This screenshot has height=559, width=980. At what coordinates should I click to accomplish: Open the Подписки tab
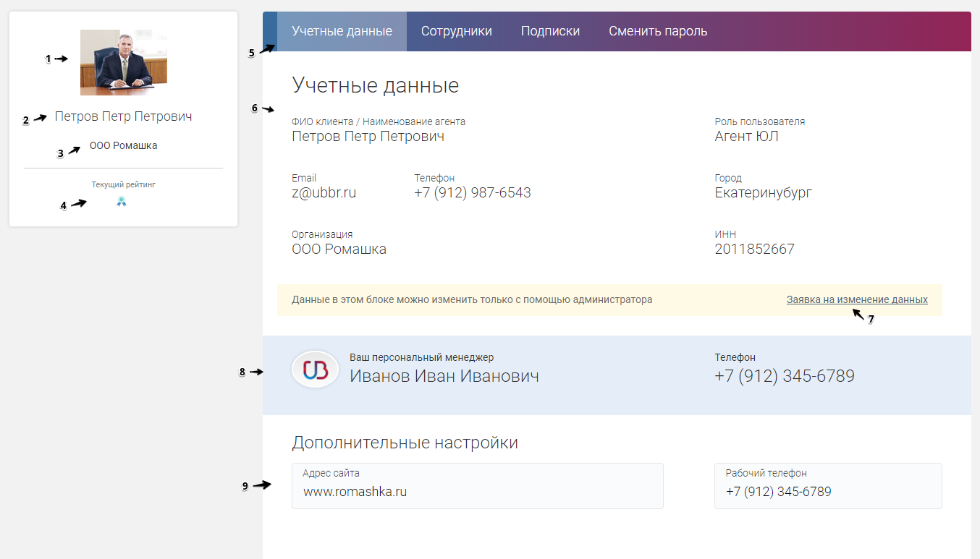point(550,31)
